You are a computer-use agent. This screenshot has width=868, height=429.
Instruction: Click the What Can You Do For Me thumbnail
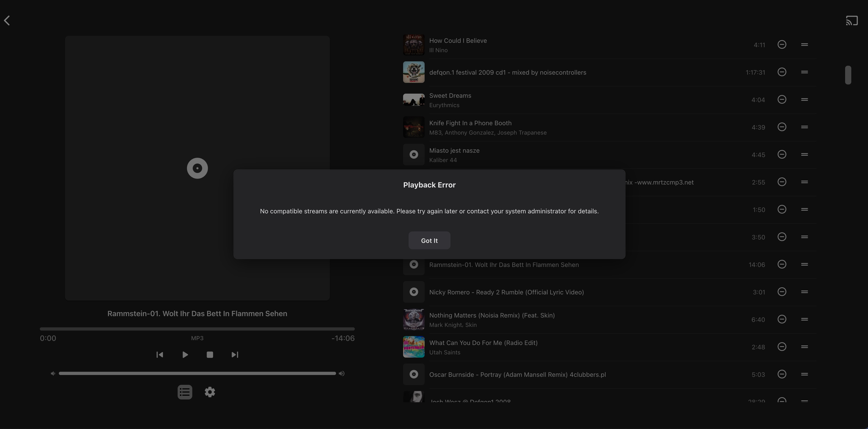(x=413, y=347)
